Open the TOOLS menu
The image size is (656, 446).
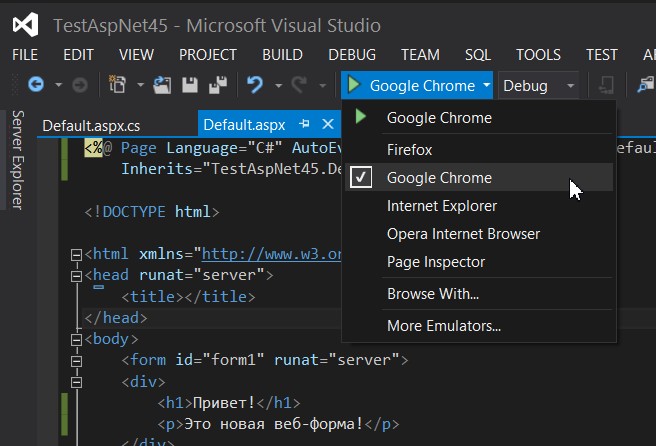tap(538, 55)
